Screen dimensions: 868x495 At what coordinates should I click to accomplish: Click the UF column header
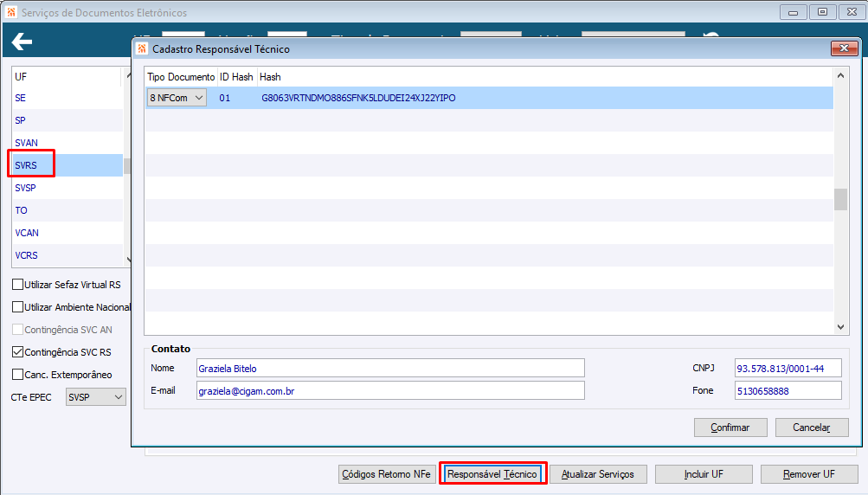[66, 76]
